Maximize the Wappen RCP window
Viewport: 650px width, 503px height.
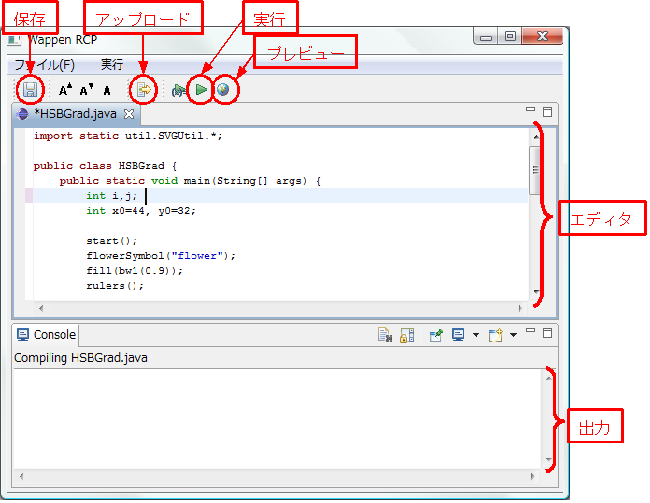(510, 36)
